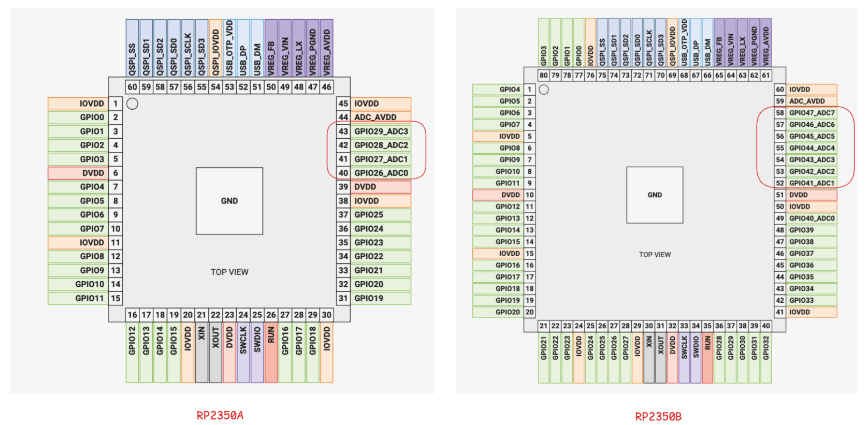The width and height of the screenshot is (868, 425).
Task: Select the GPIO32 label at pin 40
Action: (x=766, y=358)
